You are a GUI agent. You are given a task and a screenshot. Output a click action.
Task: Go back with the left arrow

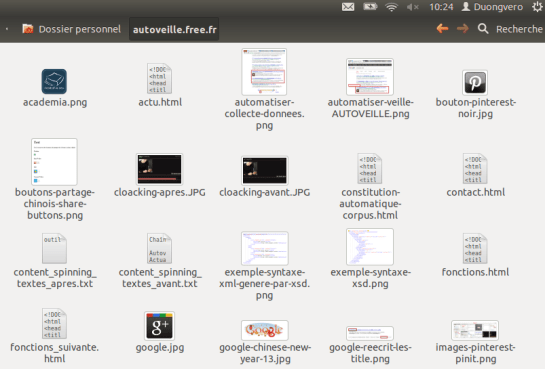[442, 28]
